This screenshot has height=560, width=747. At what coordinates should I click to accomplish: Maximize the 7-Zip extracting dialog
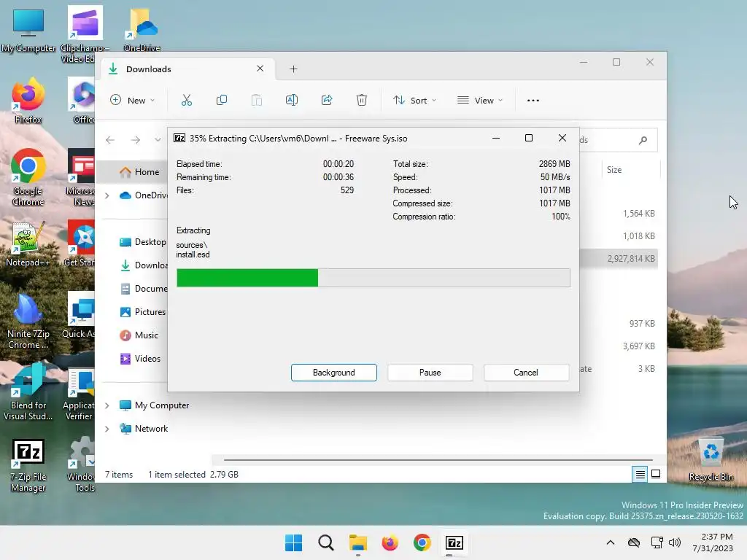(x=529, y=138)
